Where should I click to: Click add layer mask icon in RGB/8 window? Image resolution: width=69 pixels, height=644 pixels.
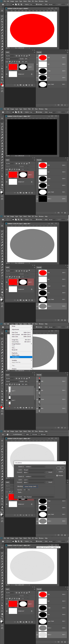[x=20, y=85]
